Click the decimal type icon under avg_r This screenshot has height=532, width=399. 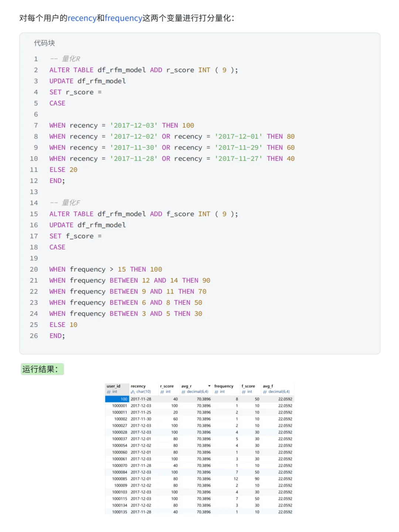tap(183, 392)
